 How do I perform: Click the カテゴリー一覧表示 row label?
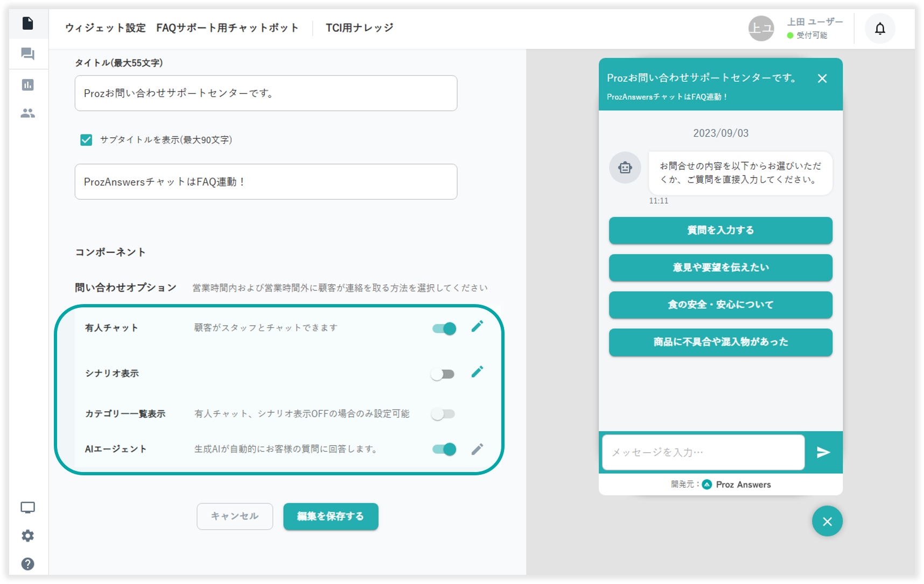coord(125,414)
